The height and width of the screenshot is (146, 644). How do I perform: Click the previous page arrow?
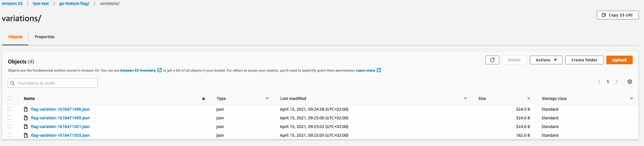599,82
